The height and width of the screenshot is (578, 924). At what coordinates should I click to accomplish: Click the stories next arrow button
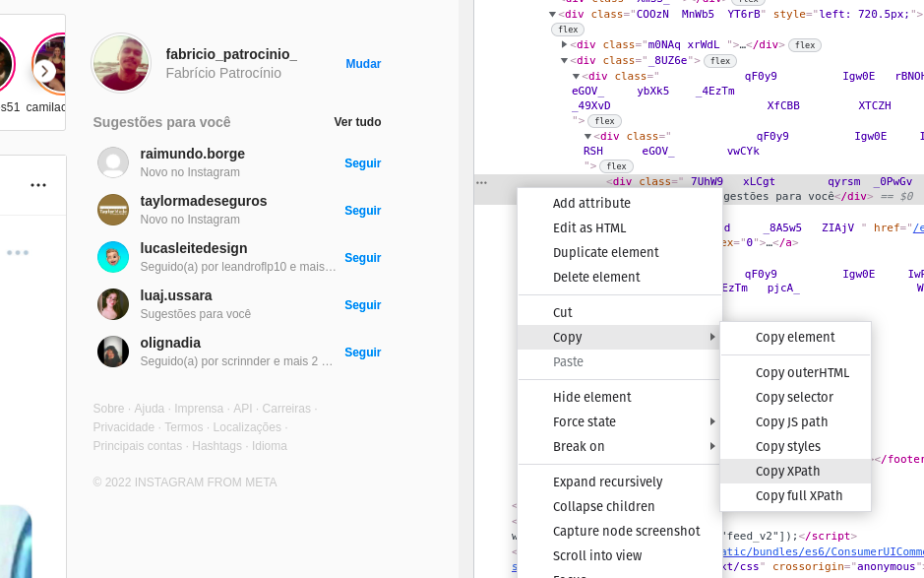click(45, 71)
